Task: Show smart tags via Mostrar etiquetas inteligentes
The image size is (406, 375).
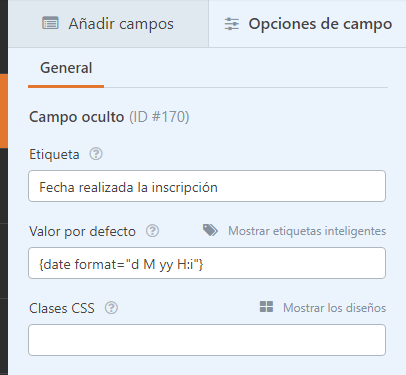Action: click(x=307, y=231)
